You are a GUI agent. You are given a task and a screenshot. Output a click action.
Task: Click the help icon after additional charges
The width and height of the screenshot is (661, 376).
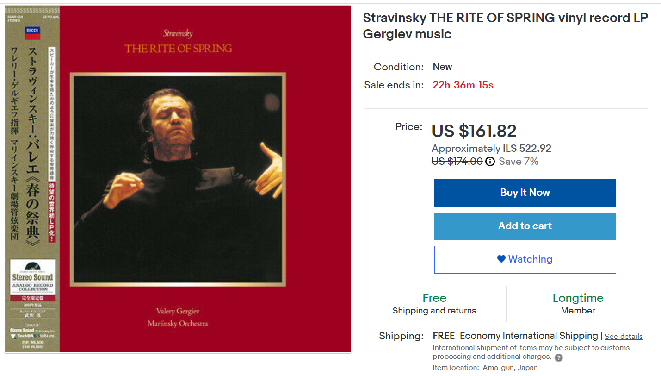(x=559, y=358)
